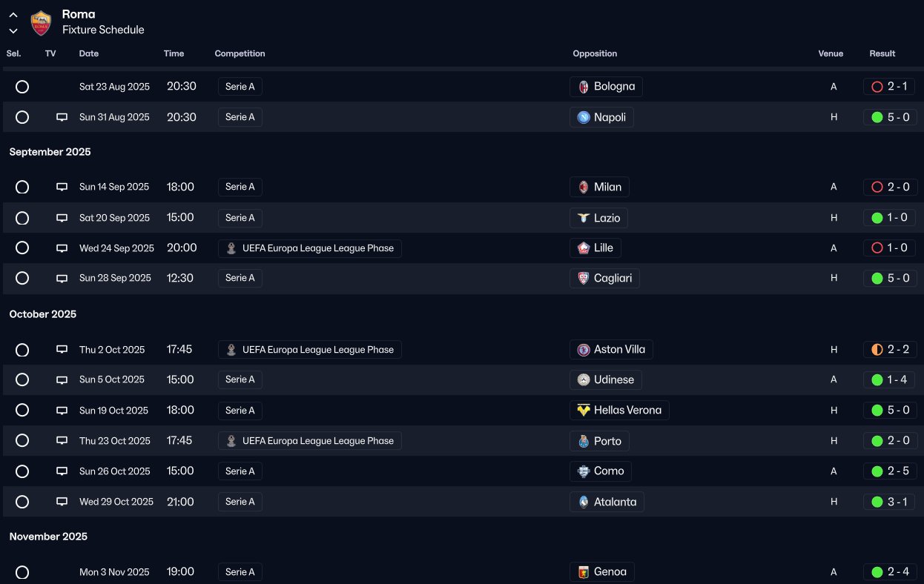Select the Cagliari match radio button
924x584 pixels.
pos(22,278)
